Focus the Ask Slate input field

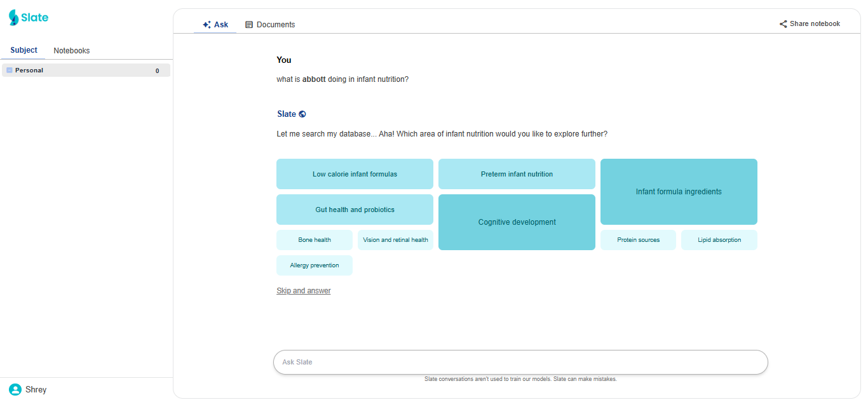click(x=520, y=362)
